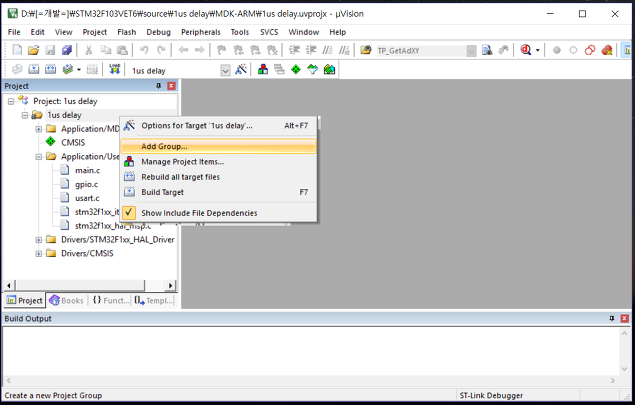Open the File menu
Viewport: 635px width, 405px height.
pos(14,32)
